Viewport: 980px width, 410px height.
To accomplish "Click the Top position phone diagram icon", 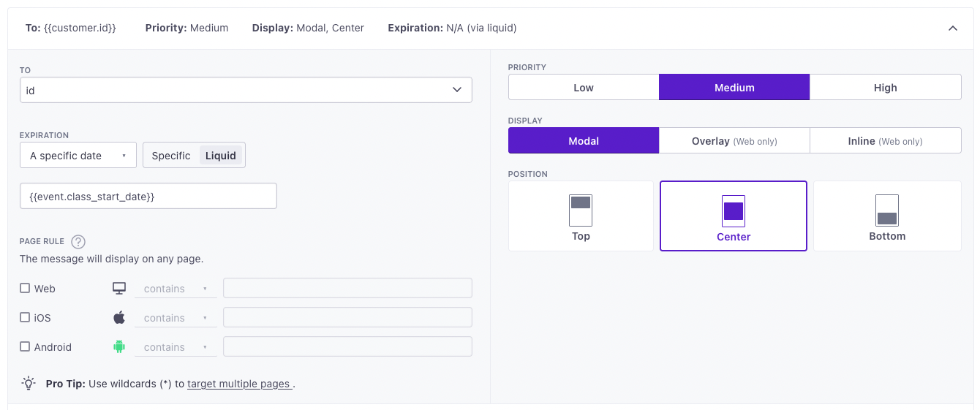I will pos(581,210).
